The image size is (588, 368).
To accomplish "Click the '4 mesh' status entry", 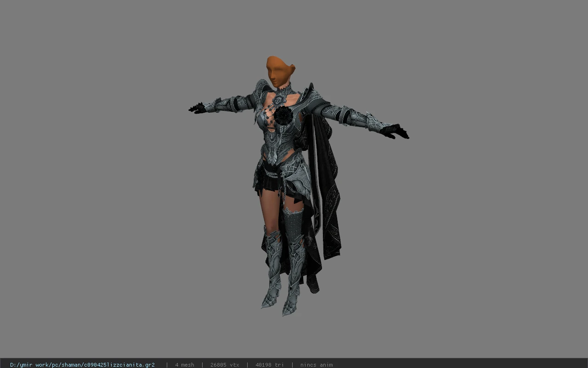I will click(185, 365).
